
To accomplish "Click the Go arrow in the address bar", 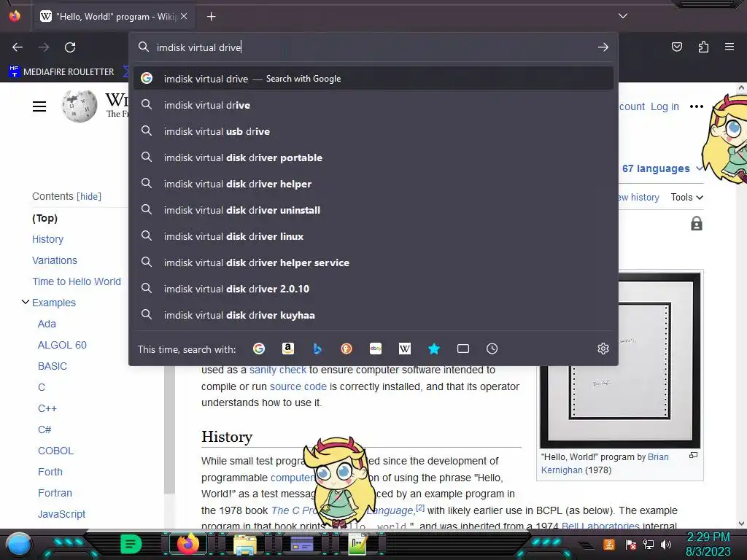I will pos(603,47).
